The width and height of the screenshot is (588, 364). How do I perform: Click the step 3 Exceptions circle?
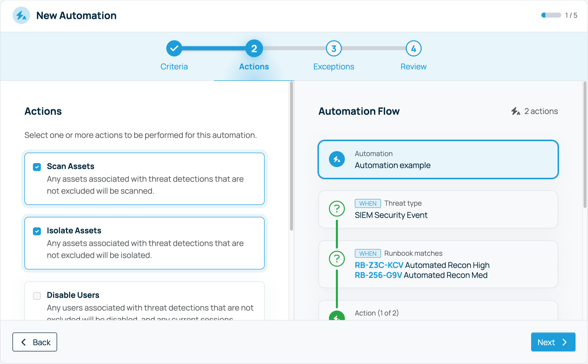[x=334, y=48]
